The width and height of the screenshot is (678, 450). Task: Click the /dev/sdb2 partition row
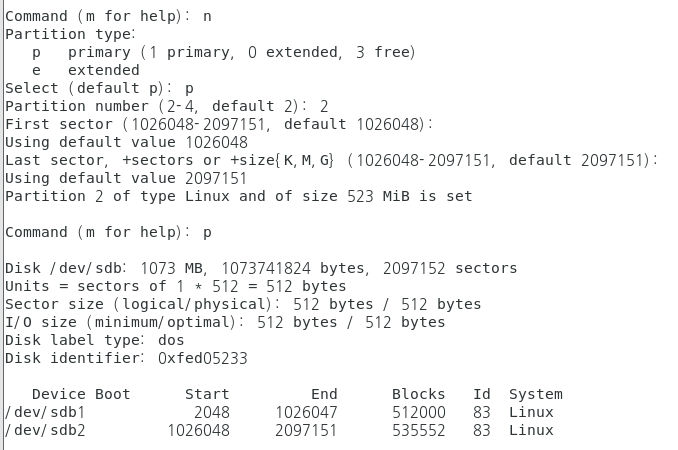click(x=279, y=431)
